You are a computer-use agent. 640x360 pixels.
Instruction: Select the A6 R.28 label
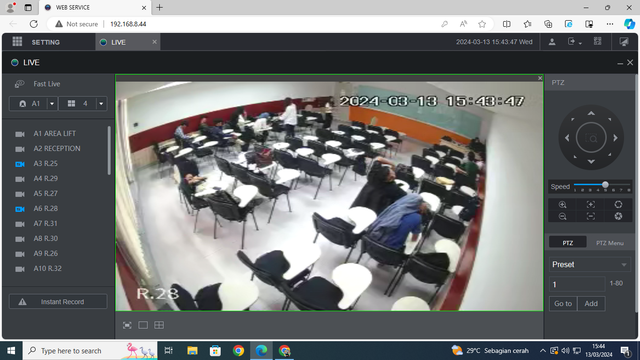46,209
